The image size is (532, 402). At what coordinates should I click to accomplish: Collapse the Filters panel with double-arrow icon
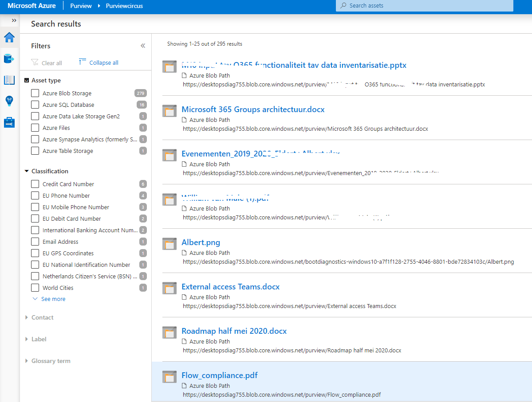(143, 46)
